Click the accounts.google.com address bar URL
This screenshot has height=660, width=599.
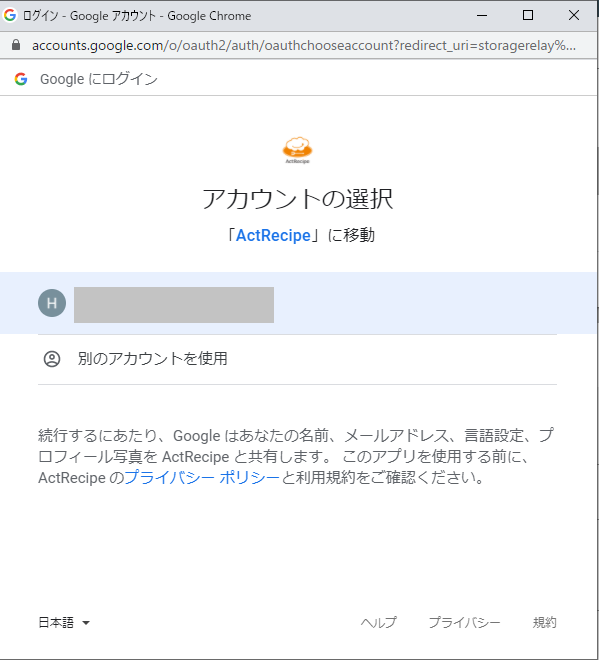coord(304,45)
